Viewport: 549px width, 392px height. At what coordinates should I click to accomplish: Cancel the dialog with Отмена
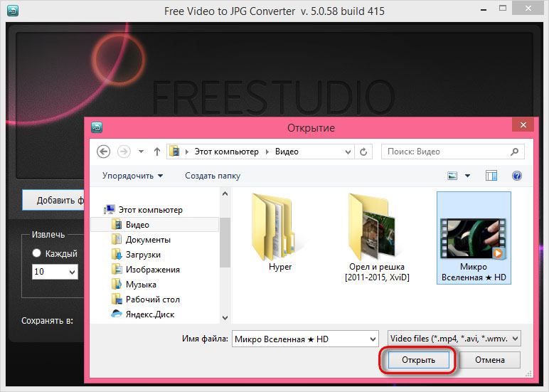click(x=489, y=360)
